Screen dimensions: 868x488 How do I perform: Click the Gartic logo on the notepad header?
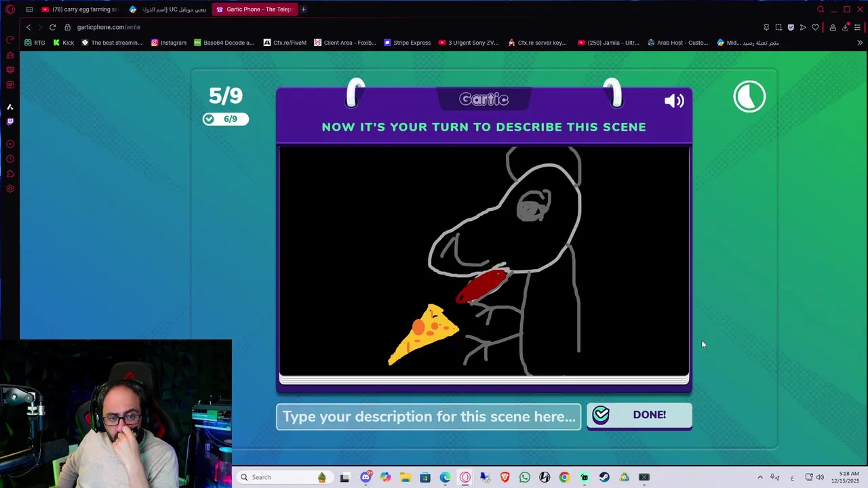[484, 100]
